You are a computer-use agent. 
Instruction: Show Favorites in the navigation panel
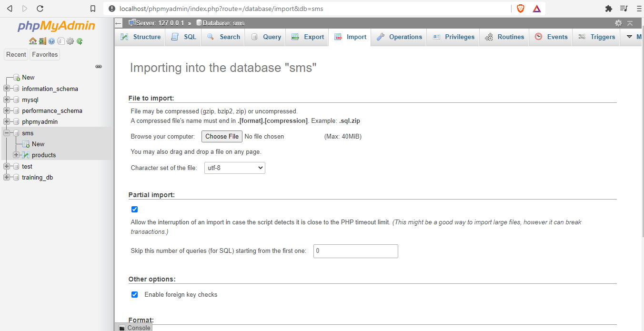coord(44,54)
